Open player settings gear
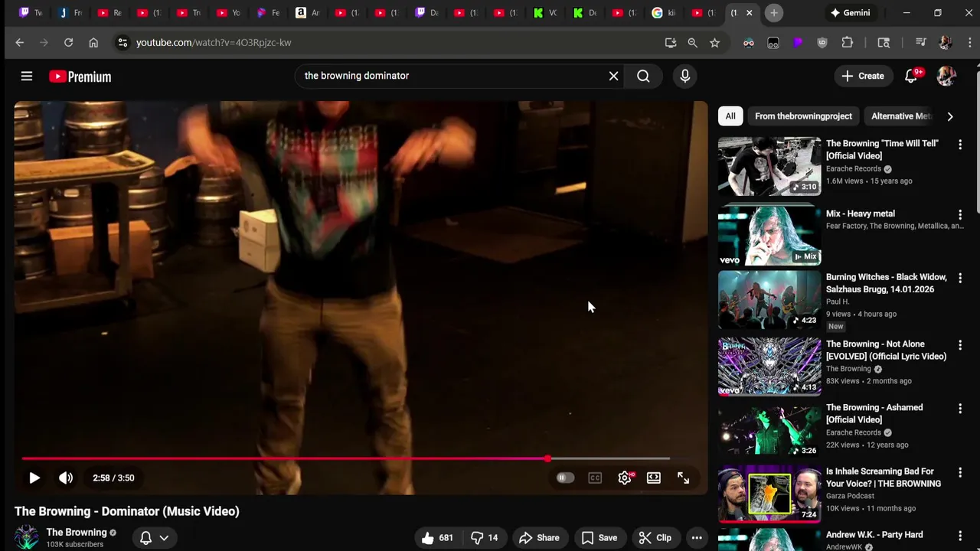This screenshot has height=551, width=980. (x=625, y=478)
